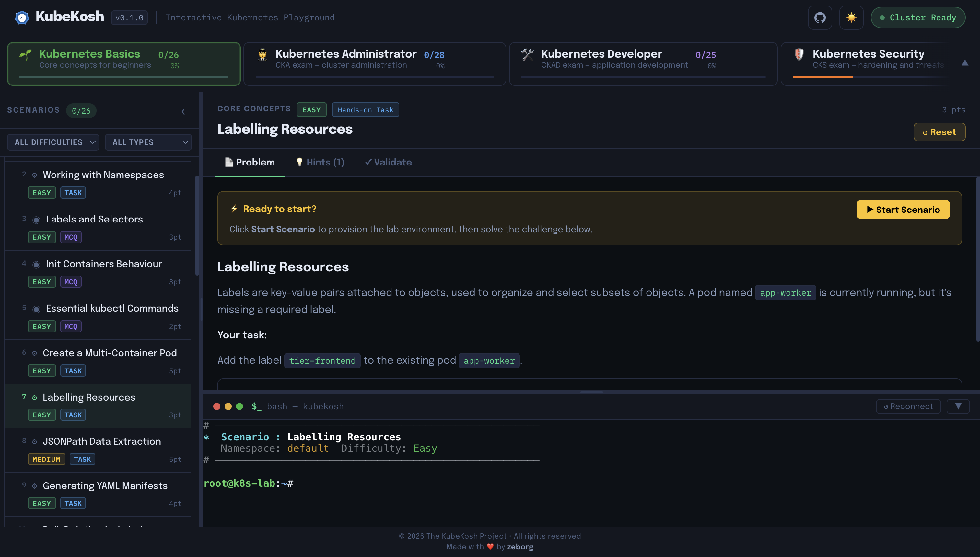
Task: Click the zeborg author link in footer
Action: point(520,547)
